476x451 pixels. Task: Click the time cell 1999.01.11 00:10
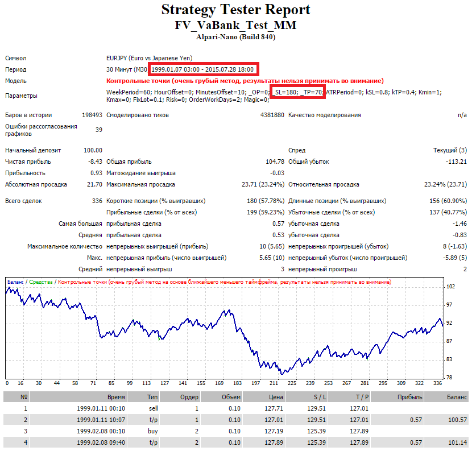[101, 408]
